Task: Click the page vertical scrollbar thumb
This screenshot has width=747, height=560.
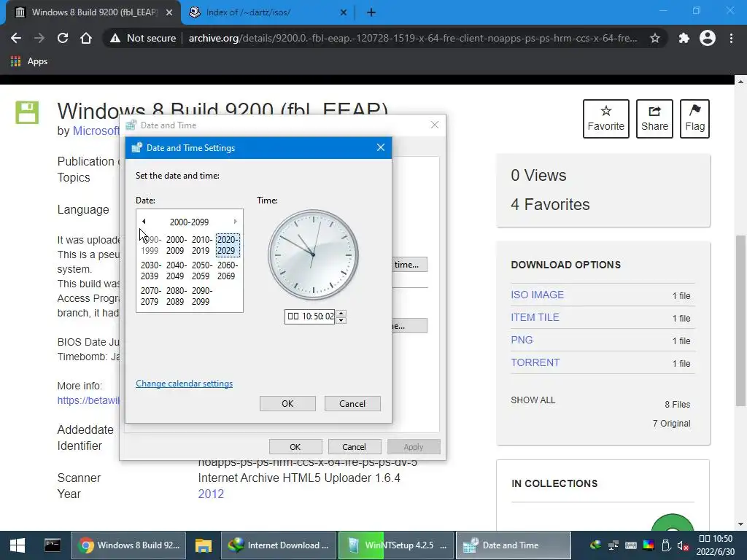Action: 740,321
